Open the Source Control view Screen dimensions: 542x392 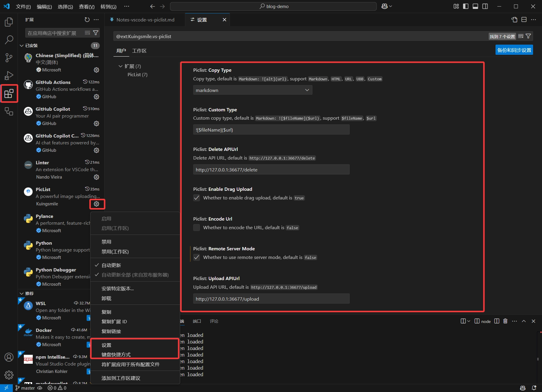(x=9, y=57)
